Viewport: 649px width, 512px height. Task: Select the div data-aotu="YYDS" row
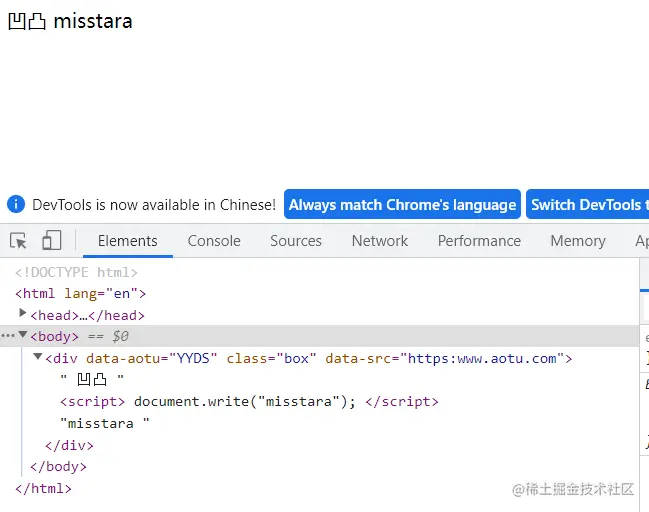click(308, 358)
